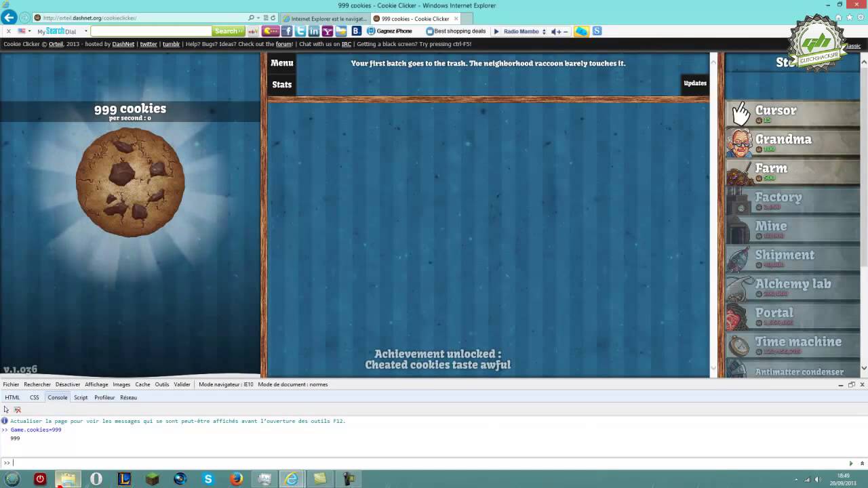The height and width of the screenshot is (488, 868).
Task: Open the Fichier menu in developer tools
Action: [x=11, y=384]
